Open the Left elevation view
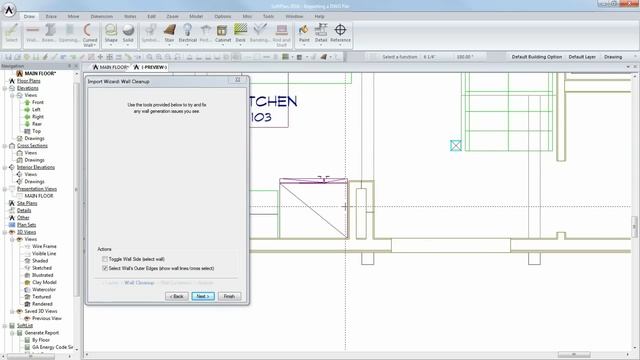 coord(36,109)
